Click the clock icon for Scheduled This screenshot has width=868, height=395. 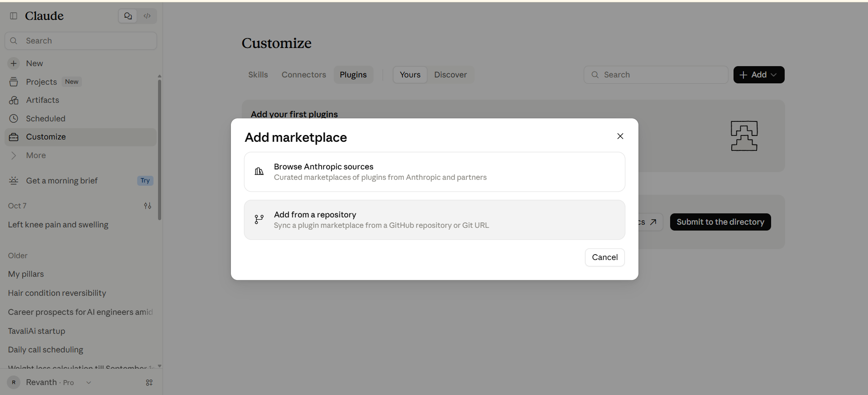(14, 119)
